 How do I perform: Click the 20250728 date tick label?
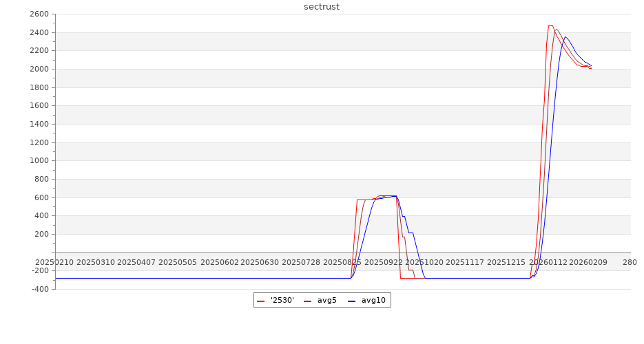(x=301, y=262)
